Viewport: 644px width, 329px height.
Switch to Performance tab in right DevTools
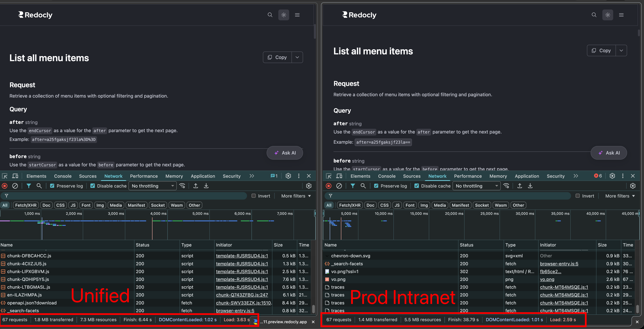(468, 176)
